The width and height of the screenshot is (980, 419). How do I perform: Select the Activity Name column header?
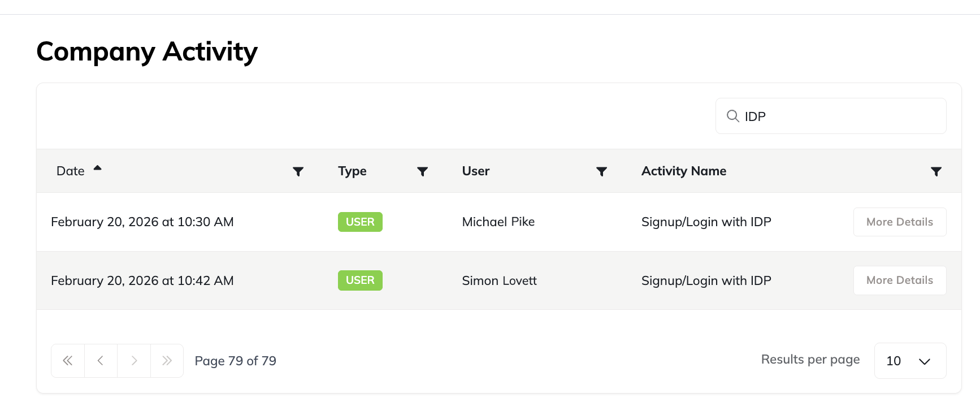coord(684,171)
